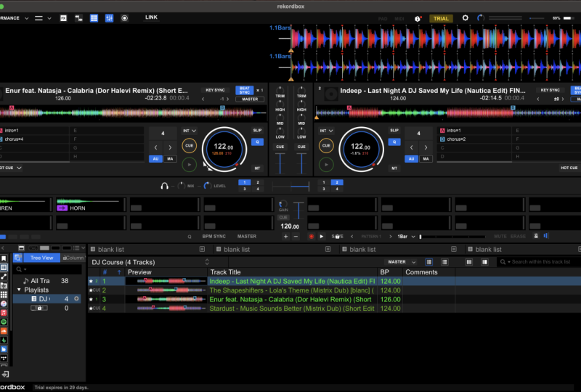The image size is (581, 392).
Task: Open the related tracks sidebar icon
Action: 4,277
